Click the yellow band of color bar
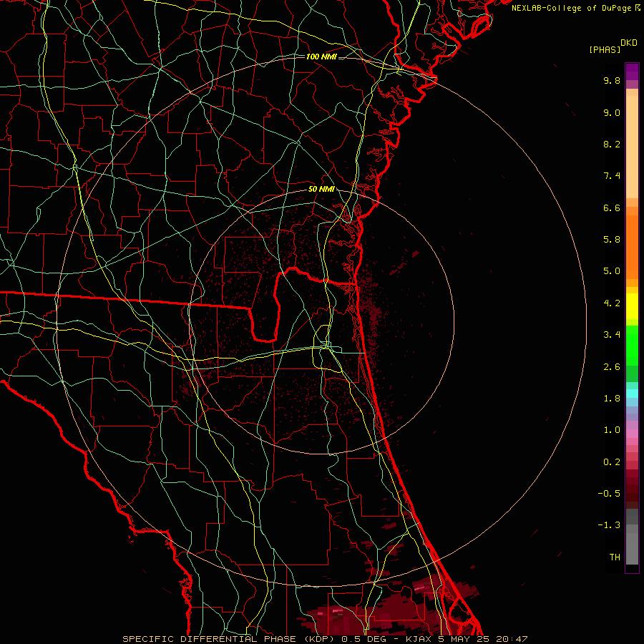 pos(632,306)
